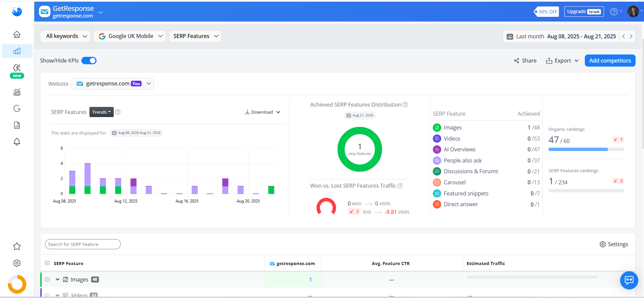Open the Google UK Mobile dropdown
The image size is (644, 298).
[129, 36]
